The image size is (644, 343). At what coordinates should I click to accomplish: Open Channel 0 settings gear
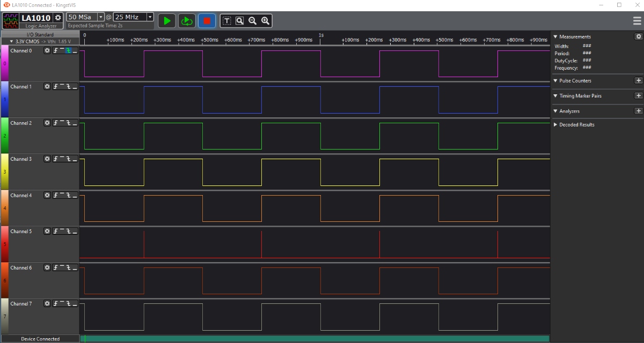tap(47, 50)
